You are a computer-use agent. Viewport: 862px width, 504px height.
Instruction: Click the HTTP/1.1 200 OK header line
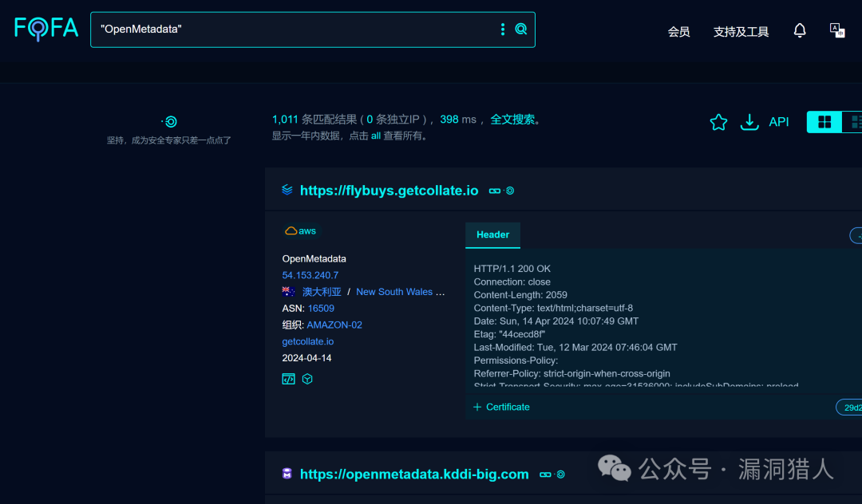pos(512,269)
